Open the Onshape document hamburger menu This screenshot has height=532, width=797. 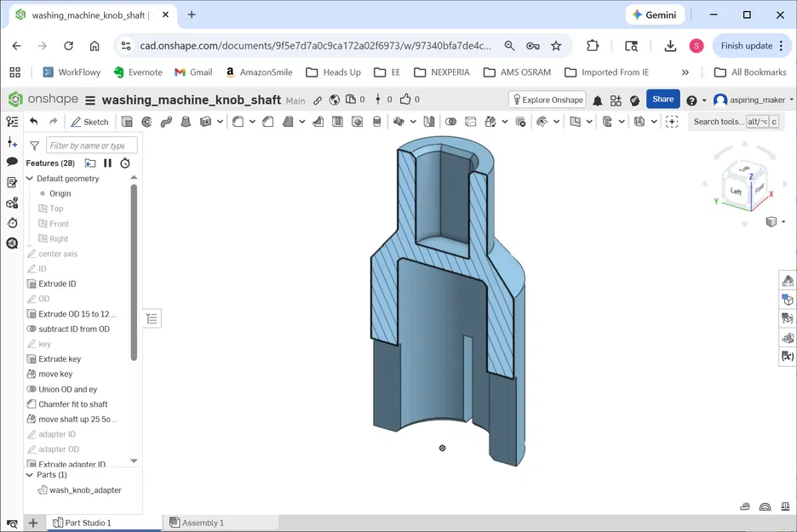89,100
